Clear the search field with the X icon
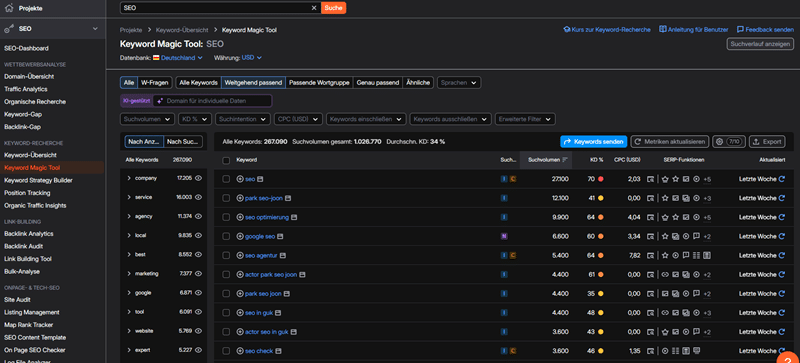800x363 pixels. click(x=314, y=8)
